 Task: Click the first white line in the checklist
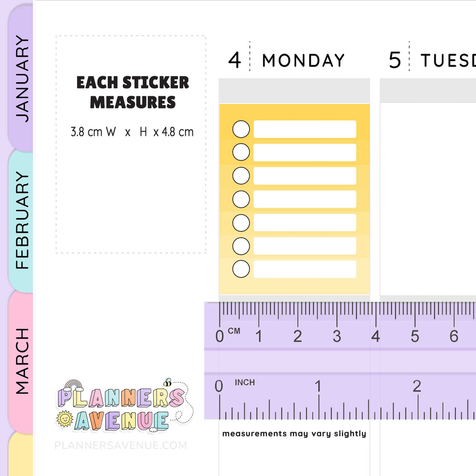[x=305, y=129]
